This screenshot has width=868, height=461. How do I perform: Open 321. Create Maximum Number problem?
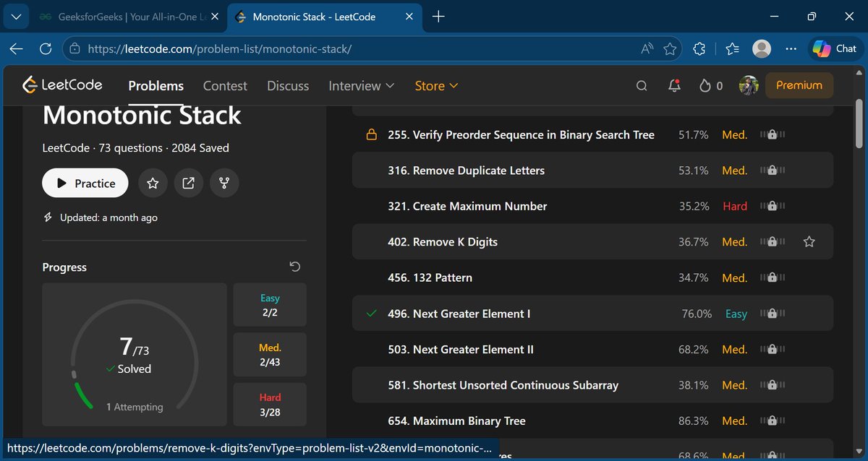tap(467, 206)
